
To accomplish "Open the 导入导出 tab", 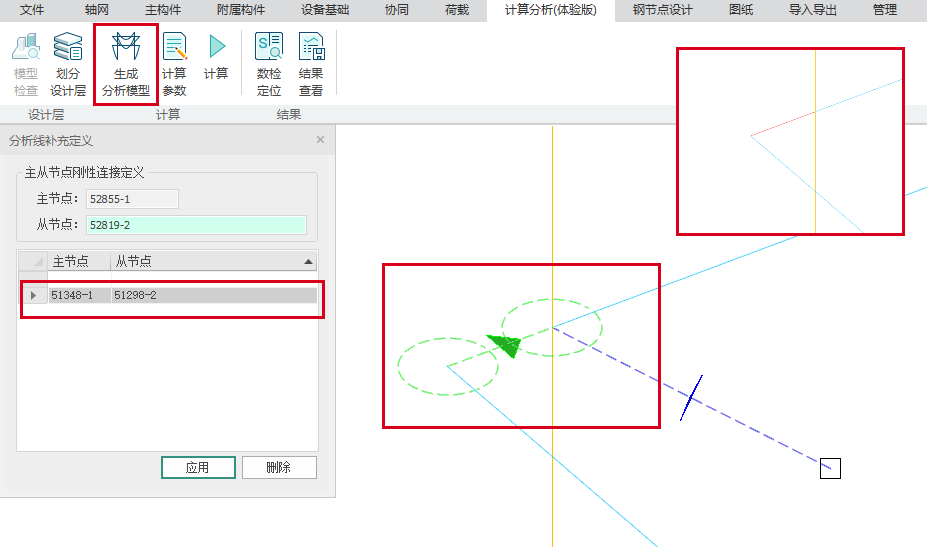I will 812,10.
